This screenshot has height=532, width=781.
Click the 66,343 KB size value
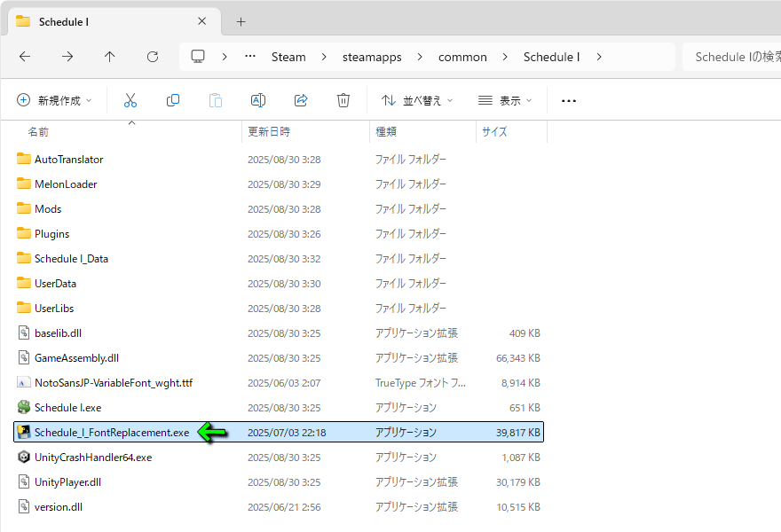click(x=518, y=358)
